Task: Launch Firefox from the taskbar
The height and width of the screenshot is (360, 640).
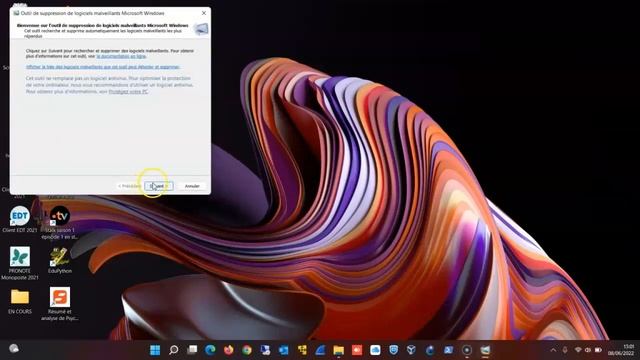Action: pyautogui.click(x=229, y=350)
